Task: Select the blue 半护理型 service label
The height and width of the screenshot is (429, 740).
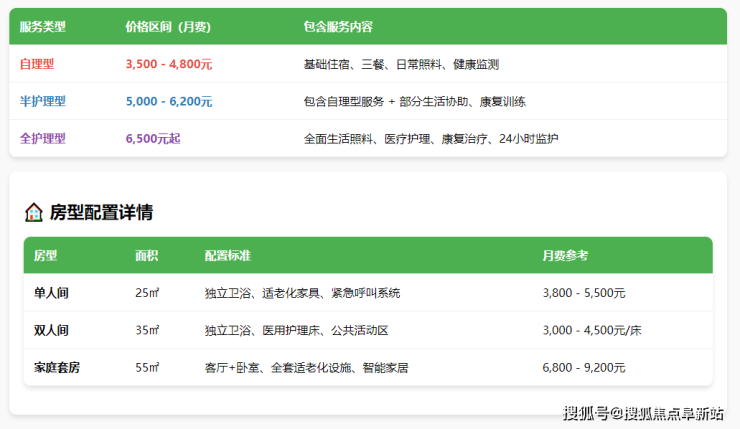Action: click(x=43, y=101)
